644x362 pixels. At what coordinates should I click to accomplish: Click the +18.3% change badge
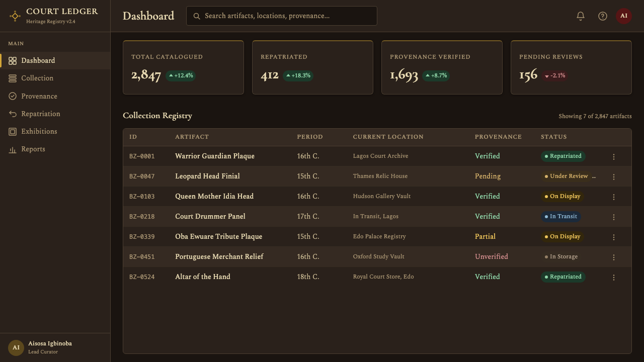[298, 76]
